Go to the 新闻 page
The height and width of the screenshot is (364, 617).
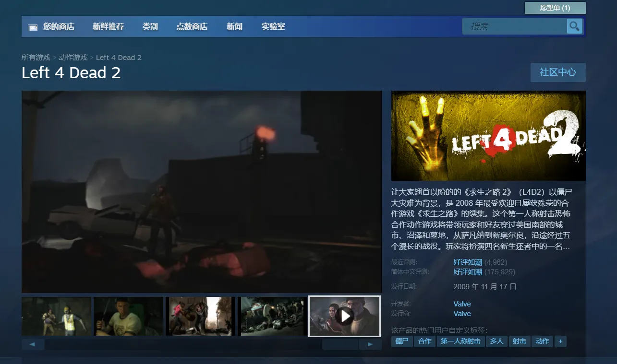pos(234,27)
